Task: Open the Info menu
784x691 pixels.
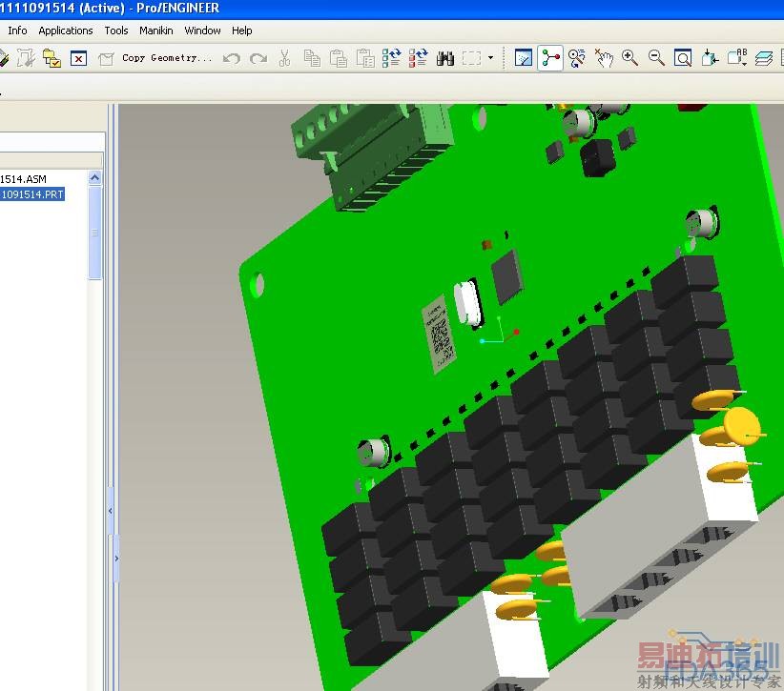Action: [x=17, y=31]
